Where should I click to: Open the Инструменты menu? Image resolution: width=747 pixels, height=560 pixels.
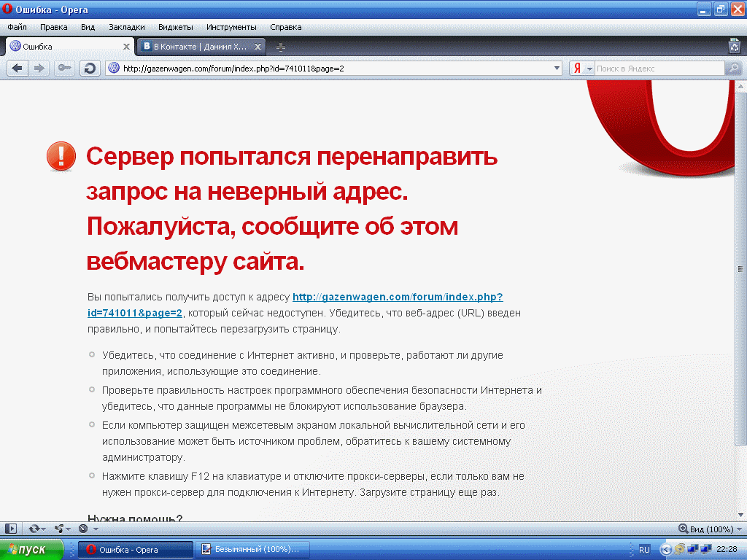(231, 27)
